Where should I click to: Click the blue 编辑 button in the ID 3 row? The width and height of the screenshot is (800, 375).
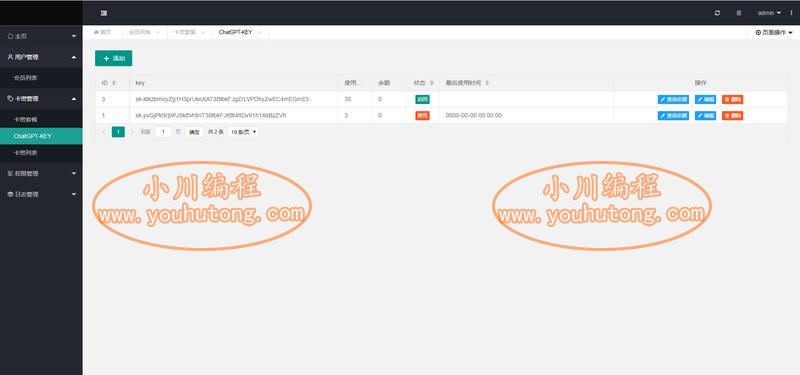tap(706, 99)
